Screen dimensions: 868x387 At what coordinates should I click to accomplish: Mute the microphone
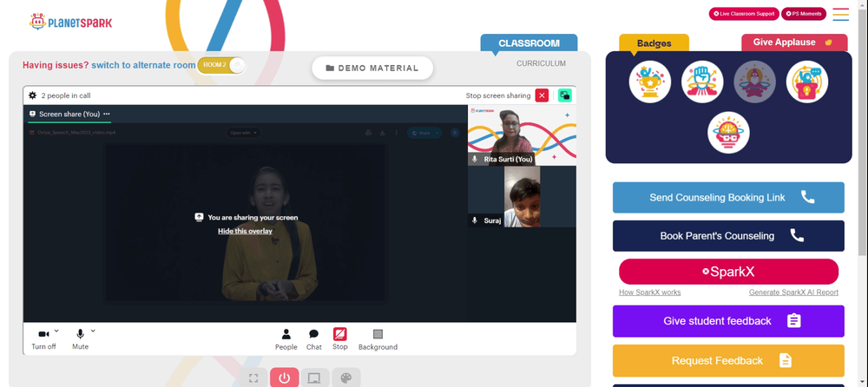click(x=80, y=339)
